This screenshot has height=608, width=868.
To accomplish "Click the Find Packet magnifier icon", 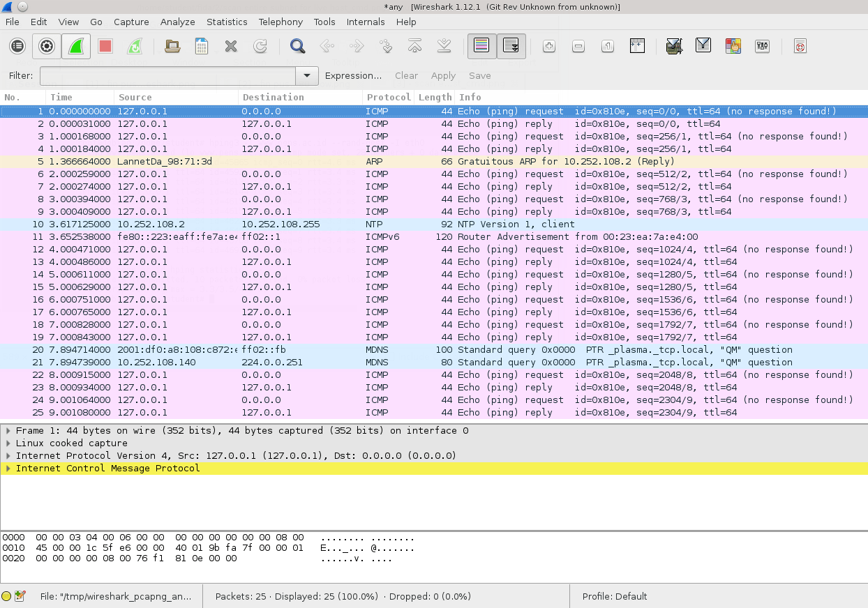I will coord(298,47).
